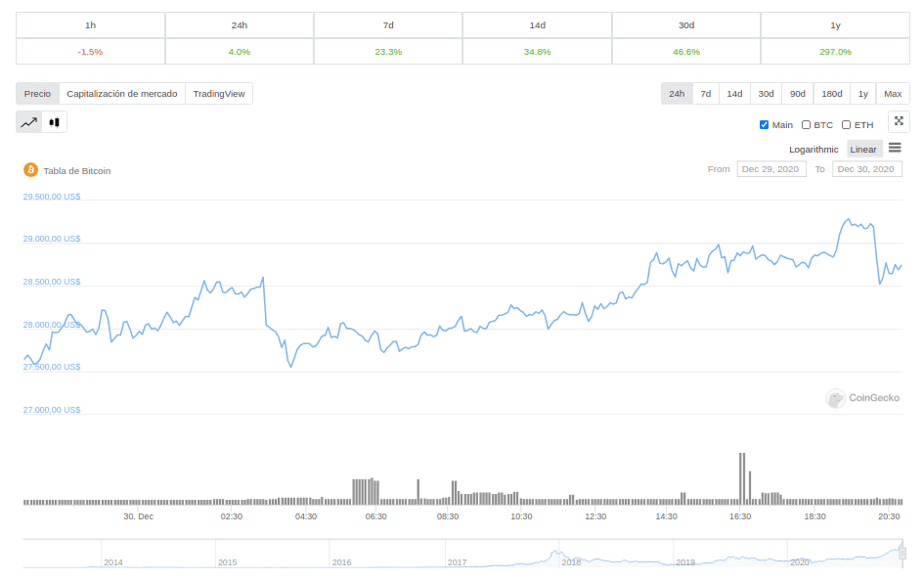This screenshot has width=924, height=581.
Task: Click the 30. Dec axis label
Action: coord(139,516)
